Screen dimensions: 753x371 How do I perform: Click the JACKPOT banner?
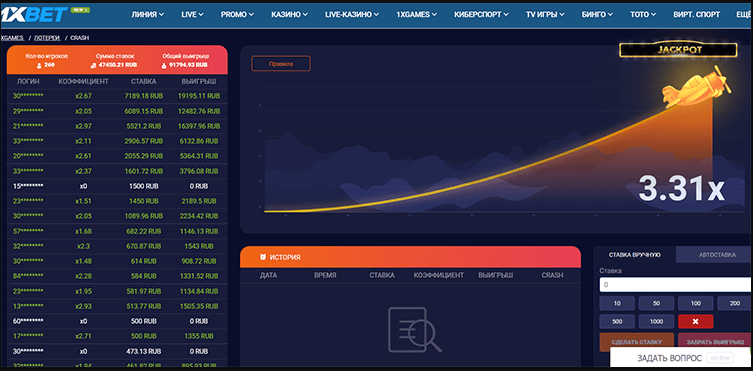679,50
